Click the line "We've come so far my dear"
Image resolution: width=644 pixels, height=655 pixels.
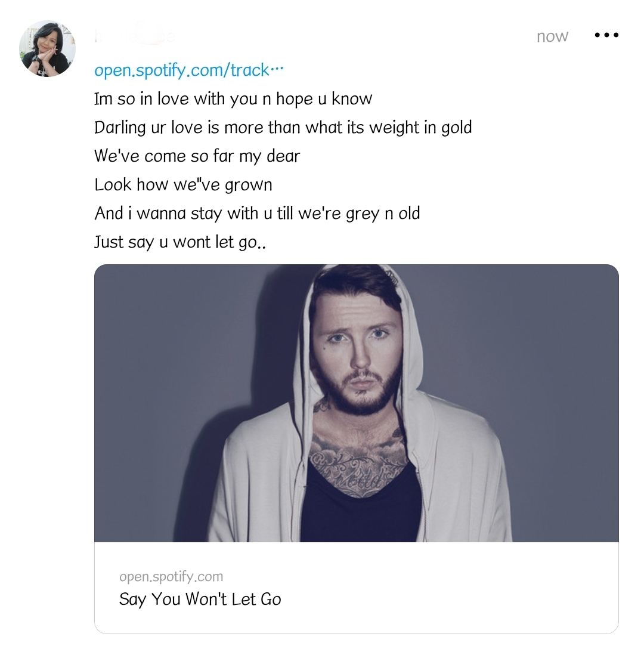click(197, 156)
